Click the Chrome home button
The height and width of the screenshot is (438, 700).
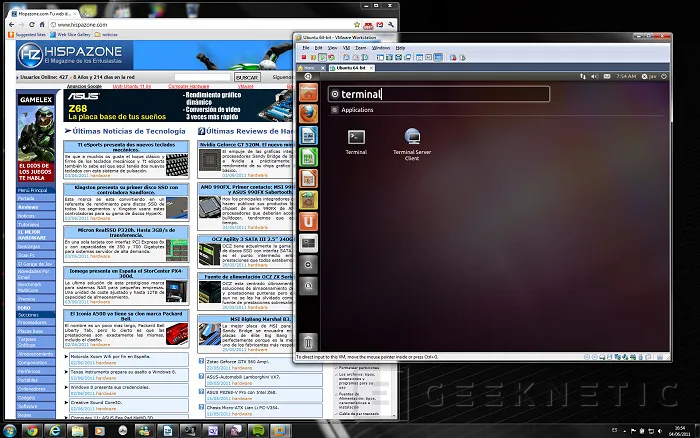point(42,25)
